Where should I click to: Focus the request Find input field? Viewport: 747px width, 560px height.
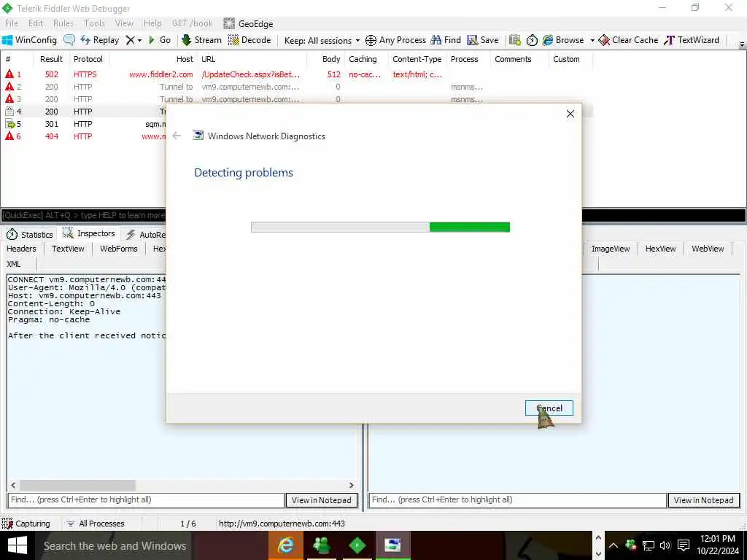point(146,500)
